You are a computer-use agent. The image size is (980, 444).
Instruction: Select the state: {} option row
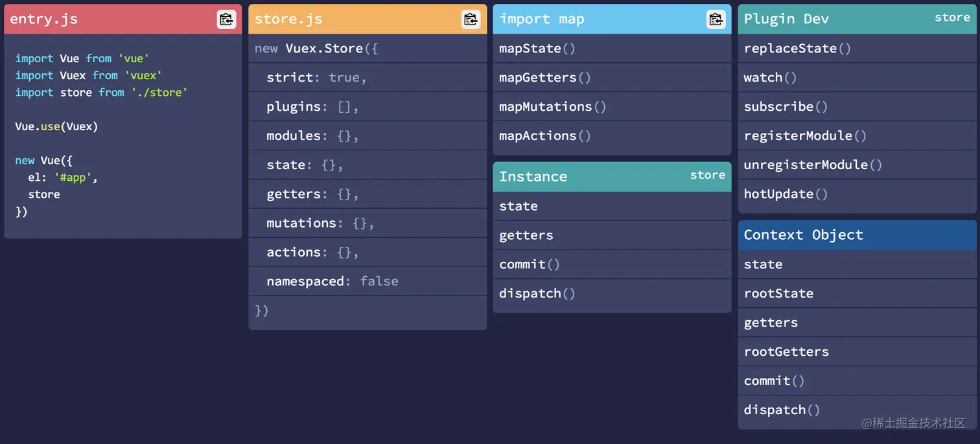pos(367,165)
